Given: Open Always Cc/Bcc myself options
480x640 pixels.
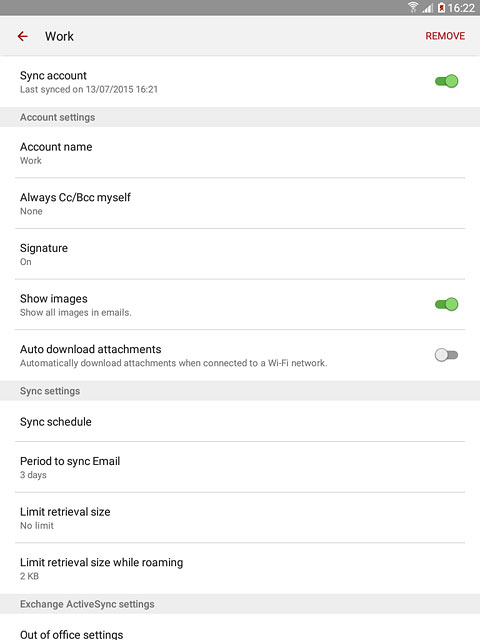Looking at the screenshot, I should [240, 203].
